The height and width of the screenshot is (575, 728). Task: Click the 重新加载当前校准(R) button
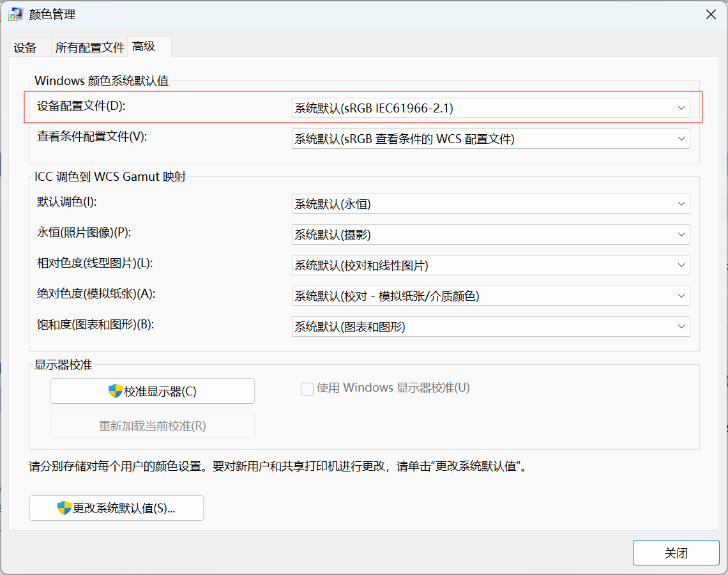(x=152, y=425)
